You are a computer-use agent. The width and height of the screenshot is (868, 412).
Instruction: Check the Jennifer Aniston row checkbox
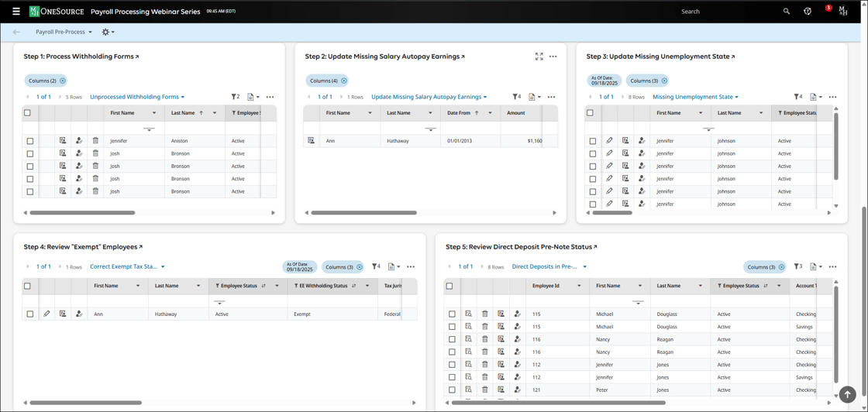point(30,141)
